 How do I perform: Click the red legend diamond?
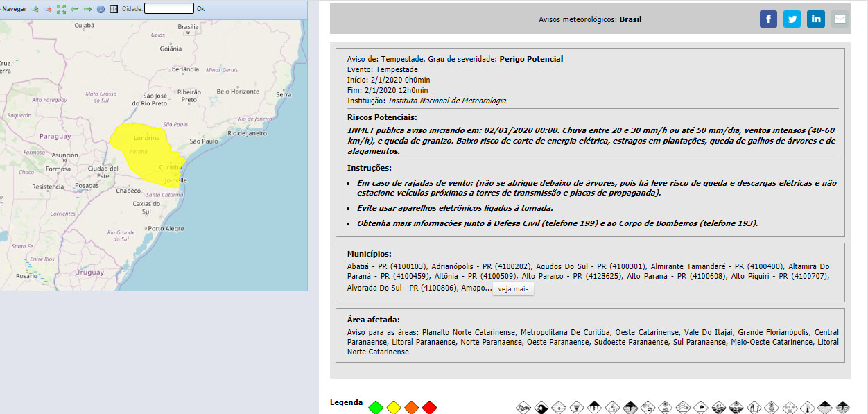[x=430, y=408]
